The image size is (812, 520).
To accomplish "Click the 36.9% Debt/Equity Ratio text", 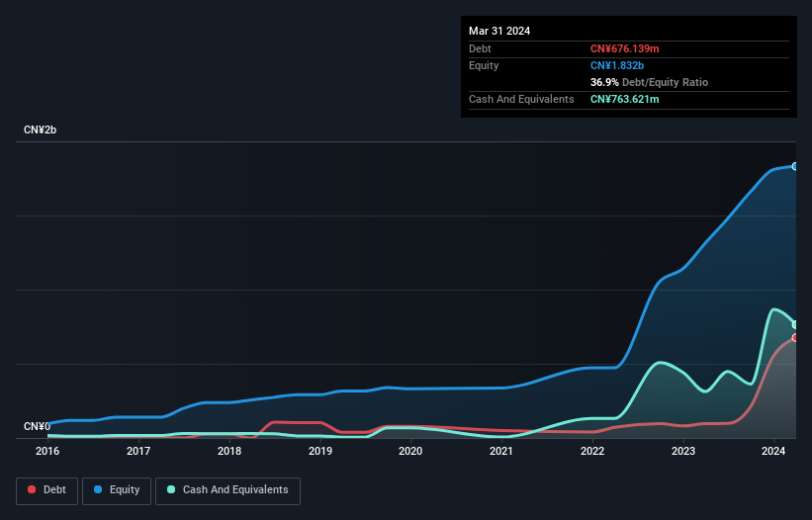I will [649, 82].
